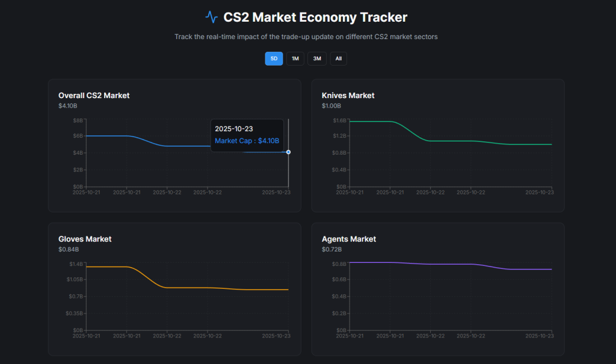This screenshot has width=616, height=364.
Task: Click the Overall CS2 Market heading
Action: 94,95
